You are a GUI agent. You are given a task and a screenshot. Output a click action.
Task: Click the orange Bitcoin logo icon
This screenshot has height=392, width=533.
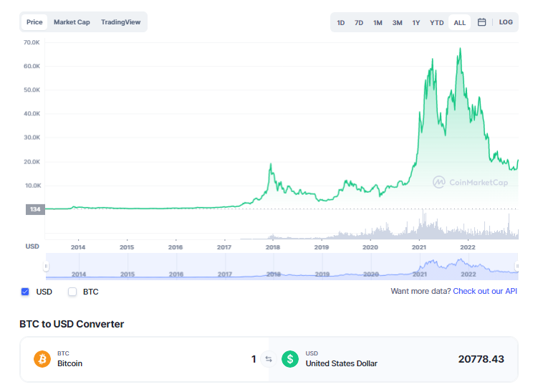coord(42,359)
